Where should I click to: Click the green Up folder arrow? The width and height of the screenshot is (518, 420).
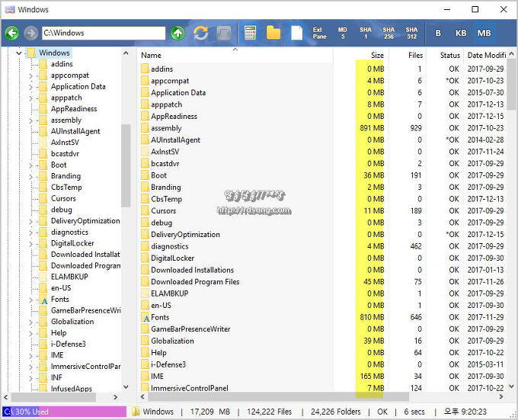(177, 33)
